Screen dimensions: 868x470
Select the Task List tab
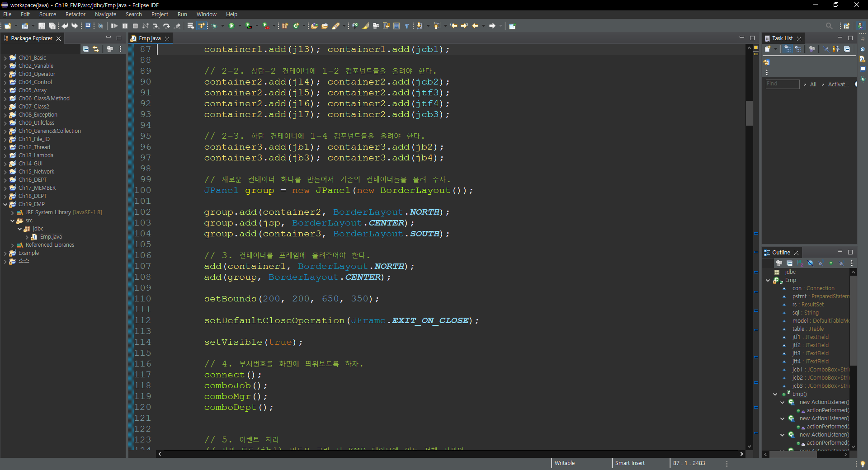782,38
